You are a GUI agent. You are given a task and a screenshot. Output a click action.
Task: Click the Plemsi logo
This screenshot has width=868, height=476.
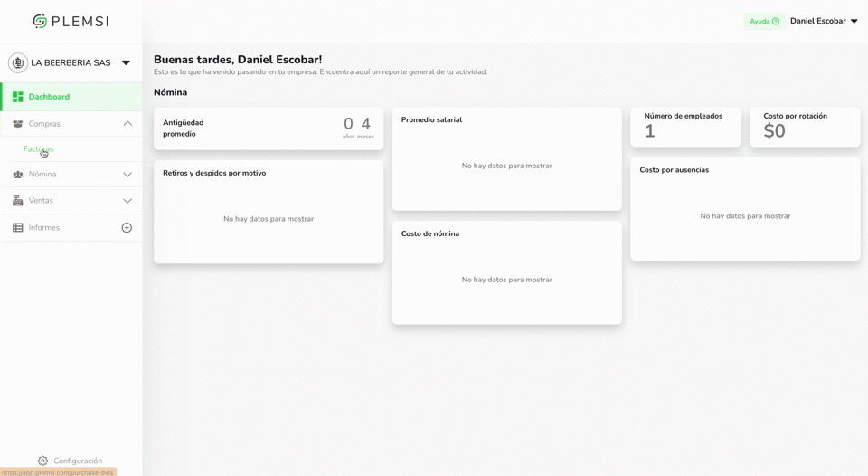tap(71, 21)
